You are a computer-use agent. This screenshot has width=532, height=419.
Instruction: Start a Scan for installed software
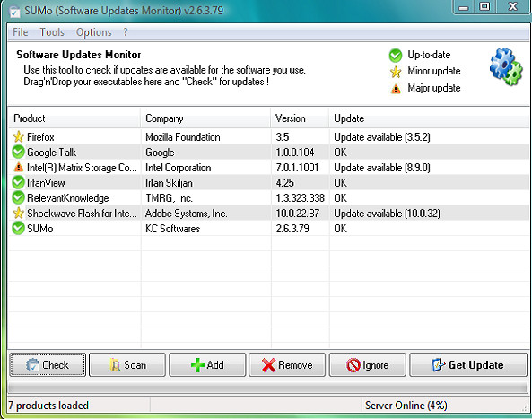127,364
